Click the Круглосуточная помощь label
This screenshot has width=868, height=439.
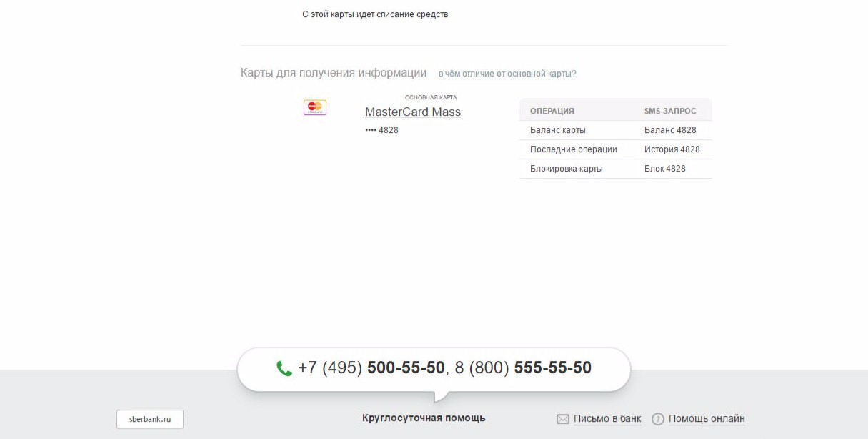point(424,418)
